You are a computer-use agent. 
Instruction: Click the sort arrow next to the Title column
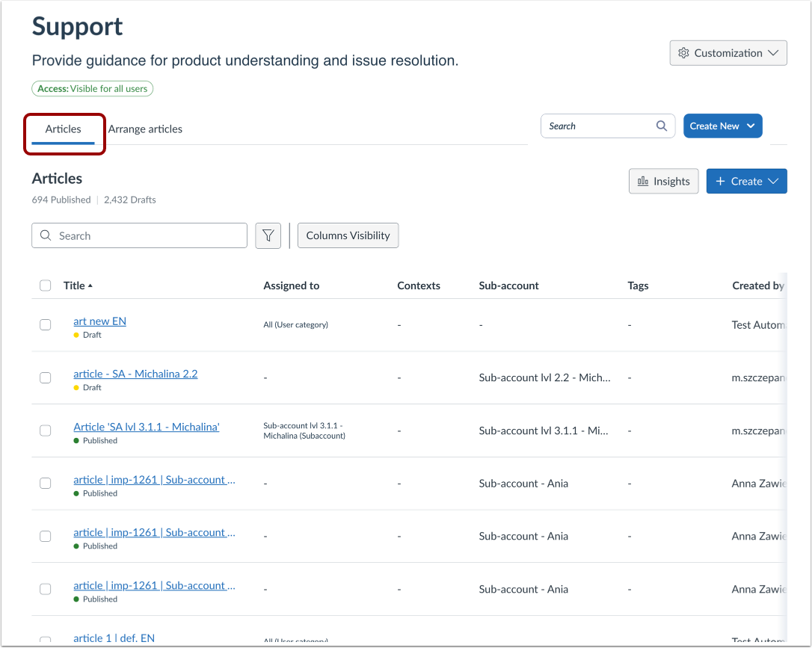90,285
